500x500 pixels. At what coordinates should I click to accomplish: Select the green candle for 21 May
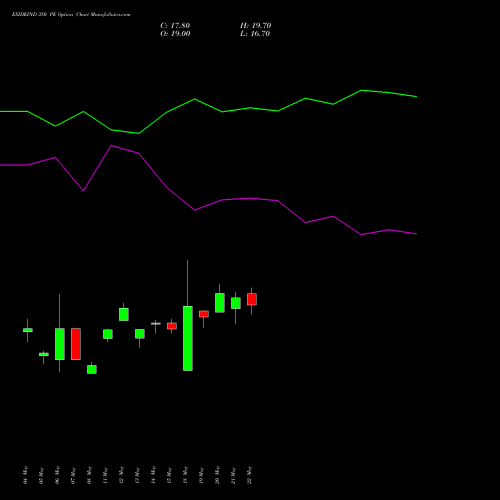click(x=236, y=303)
